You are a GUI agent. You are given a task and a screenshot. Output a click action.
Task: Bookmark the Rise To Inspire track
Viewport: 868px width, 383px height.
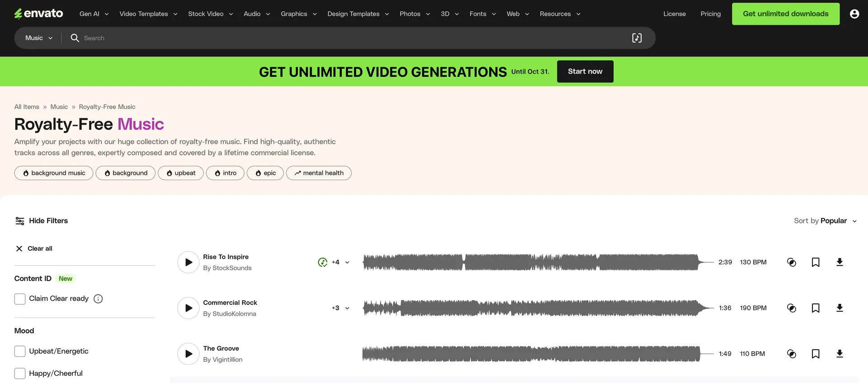click(x=815, y=262)
